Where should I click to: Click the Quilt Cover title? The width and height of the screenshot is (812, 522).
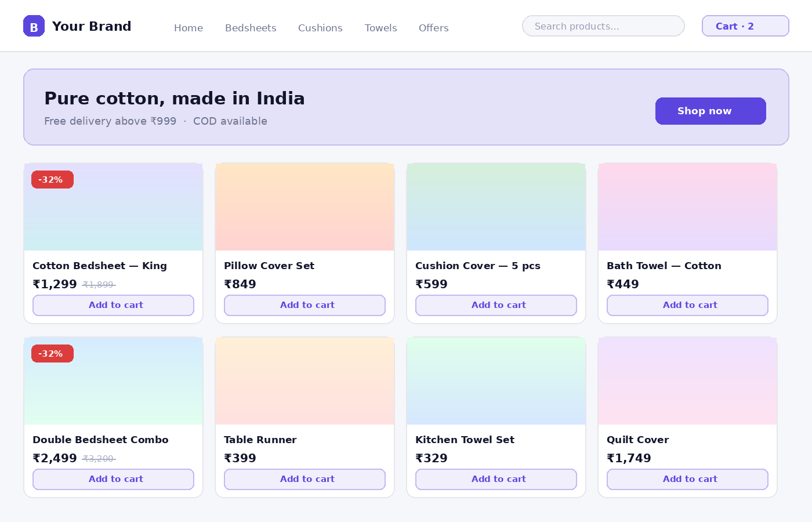(638, 440)
